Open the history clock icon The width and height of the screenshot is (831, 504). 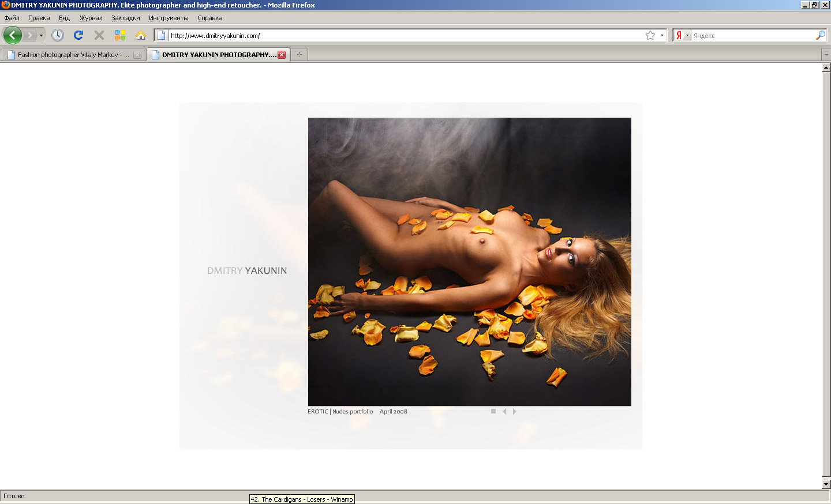tap(58, 35)
